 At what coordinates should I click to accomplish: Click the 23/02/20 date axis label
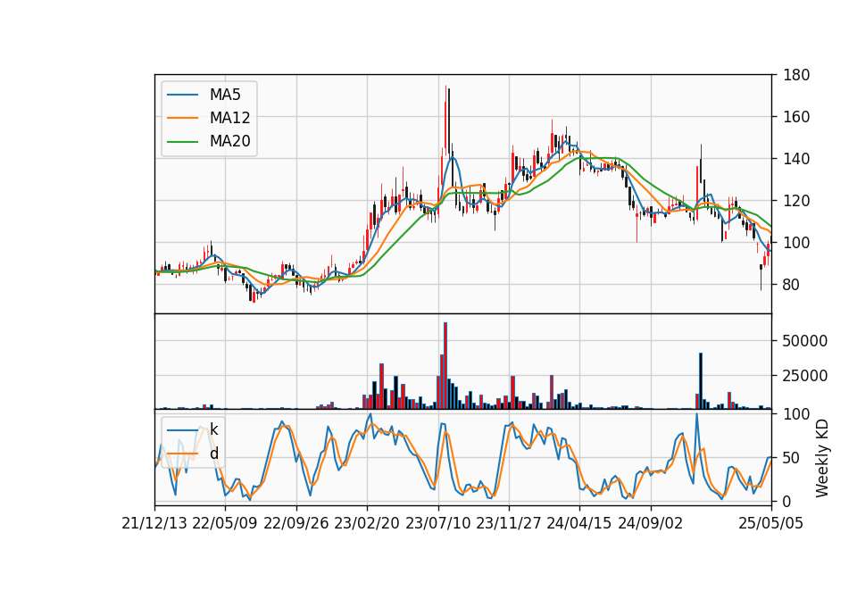(367, 523)
